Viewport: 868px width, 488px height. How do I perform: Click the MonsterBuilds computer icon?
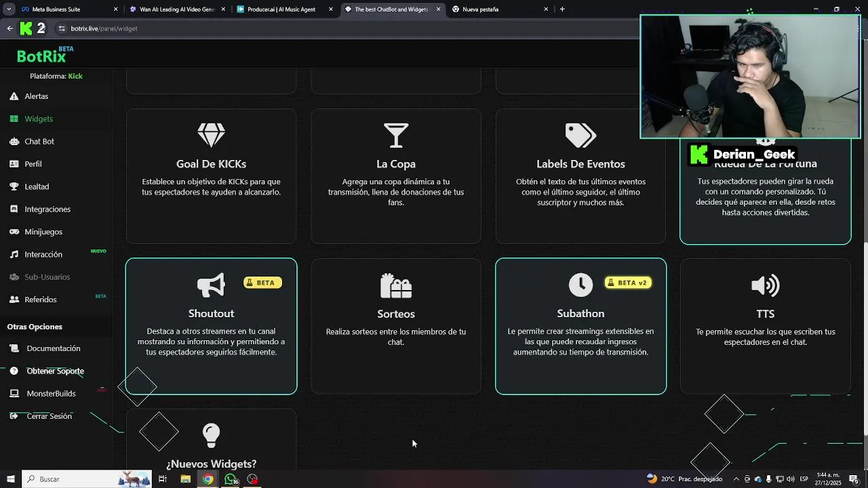tap(14, 393)
